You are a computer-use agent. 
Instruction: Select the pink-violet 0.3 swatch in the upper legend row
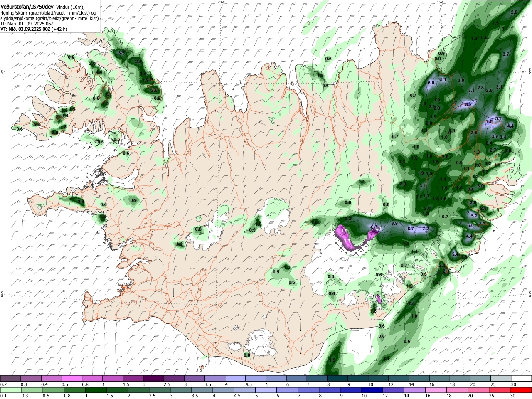pos(31,379)
